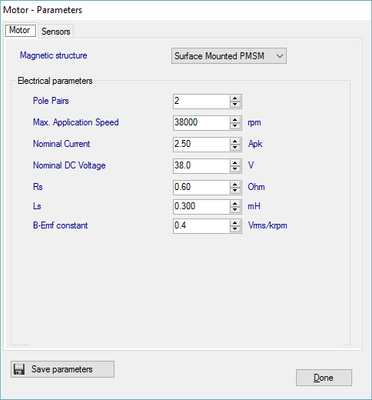Select the Nominal Current 2.50 field
This screenshot has width=372, height=400.
click(x=201, y=144)
